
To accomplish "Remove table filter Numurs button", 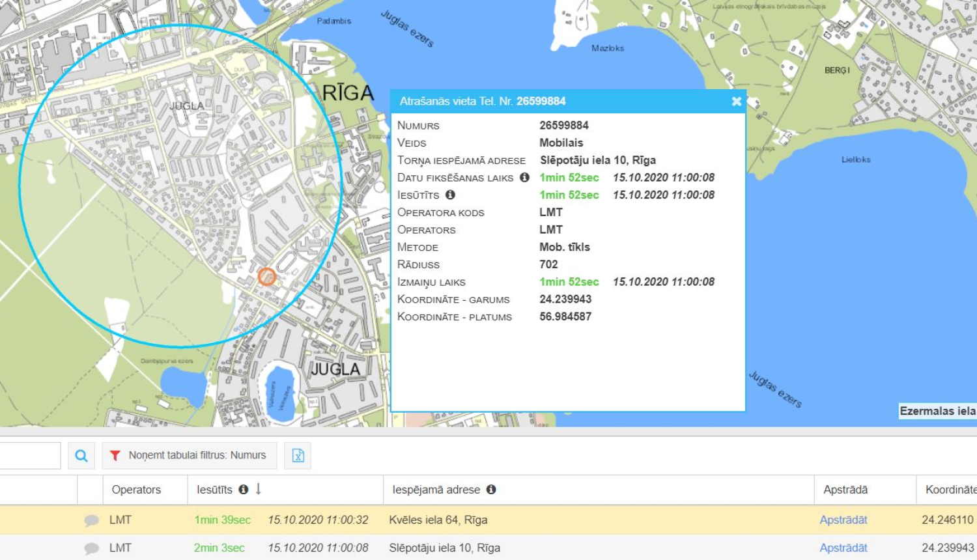I will pos(190,456).
